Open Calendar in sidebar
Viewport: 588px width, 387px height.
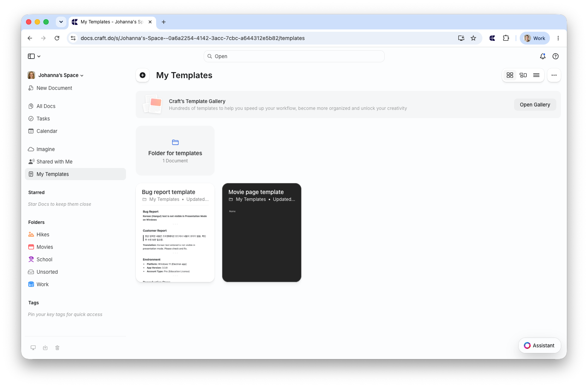75,131
